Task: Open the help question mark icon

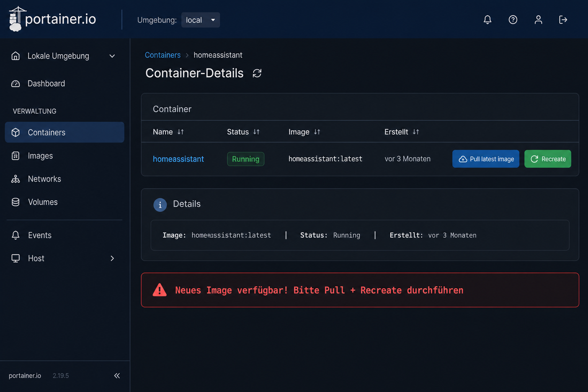Action: click(513, 20)
